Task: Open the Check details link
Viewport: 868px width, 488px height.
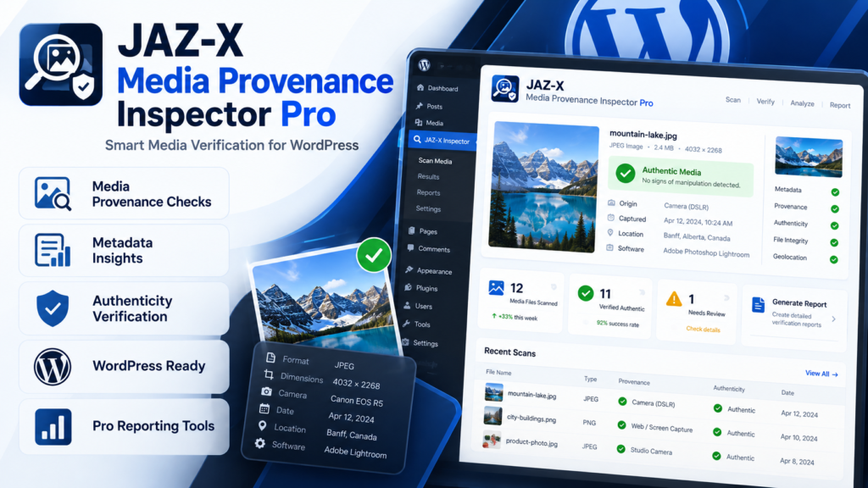Action: [703, 330]
